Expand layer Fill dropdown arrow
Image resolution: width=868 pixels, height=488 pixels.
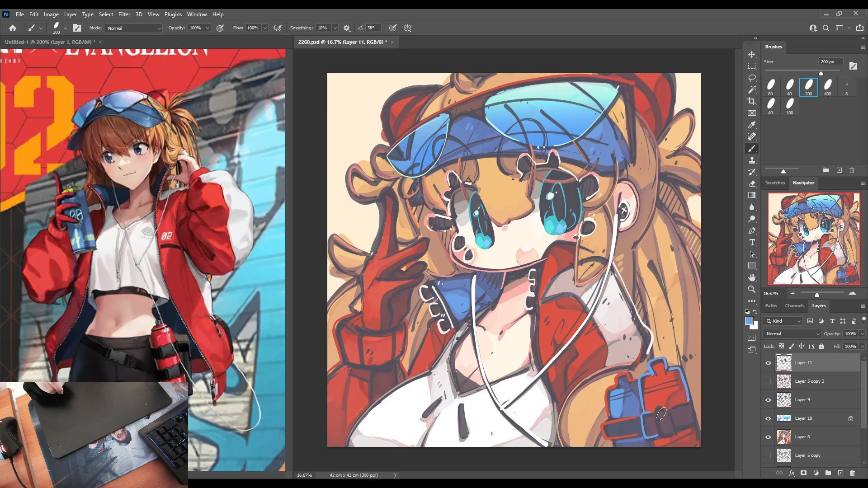(862, 346)
